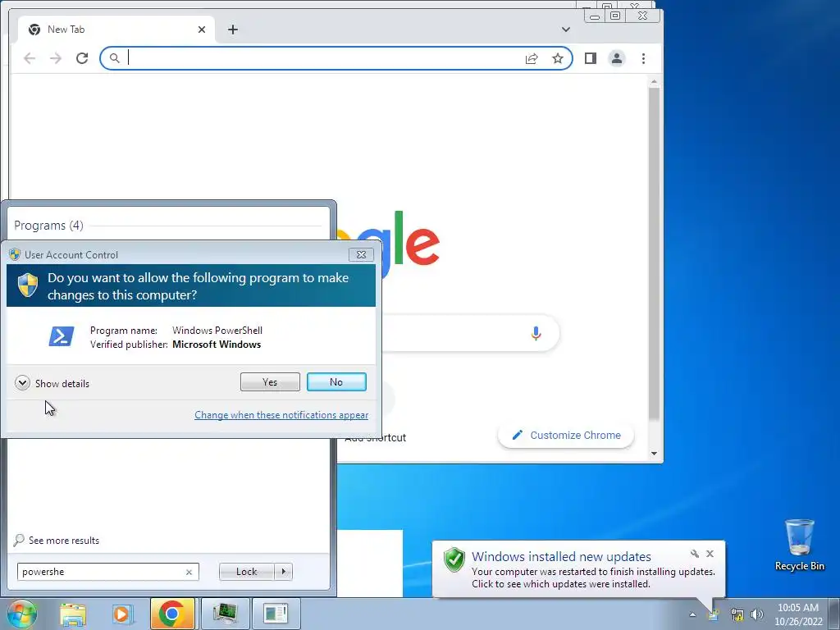This screenshot has height=630, width=840.
Task: Click the green shield in the update notification
Action: coord(454,559)
